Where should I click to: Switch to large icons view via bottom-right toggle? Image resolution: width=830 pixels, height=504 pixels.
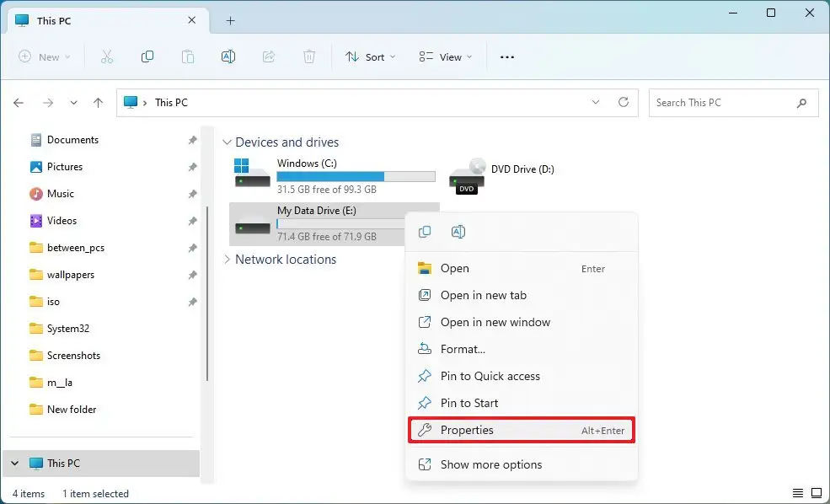click(x=816, y=492)
